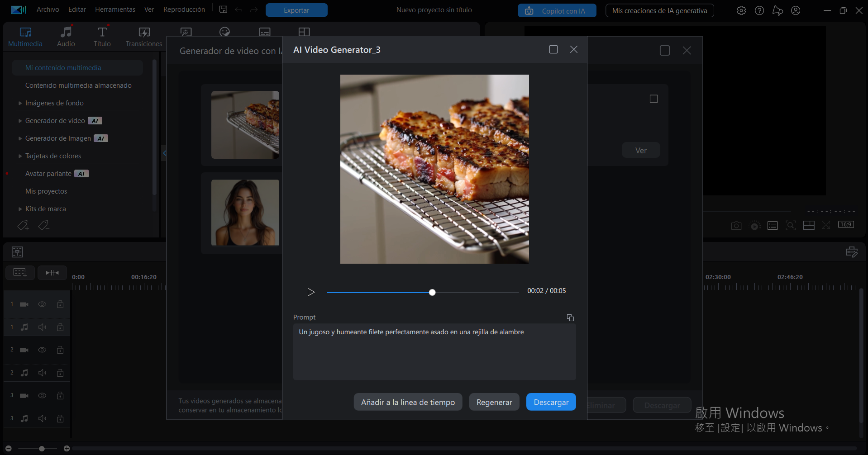Click the timeline zoom in plus icon
The height and width of the screenshot is (455, 868).
(67, 449)
